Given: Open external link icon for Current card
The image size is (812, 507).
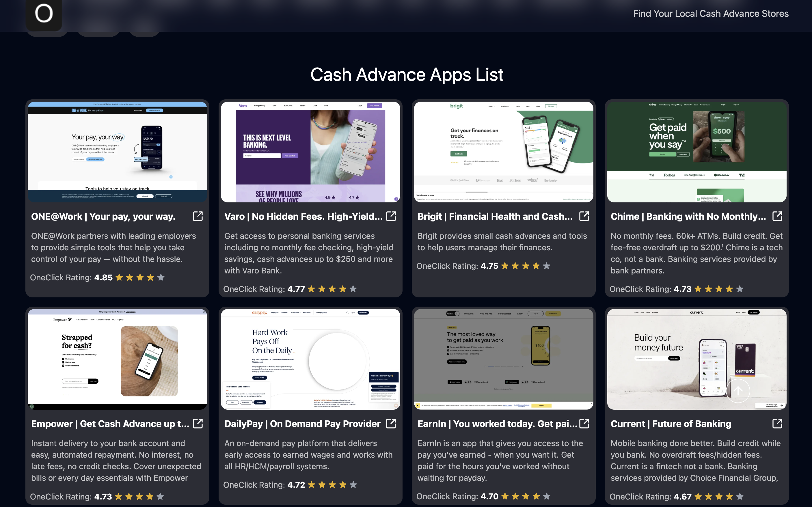Looking at the screenshot, I should [777, 424].
